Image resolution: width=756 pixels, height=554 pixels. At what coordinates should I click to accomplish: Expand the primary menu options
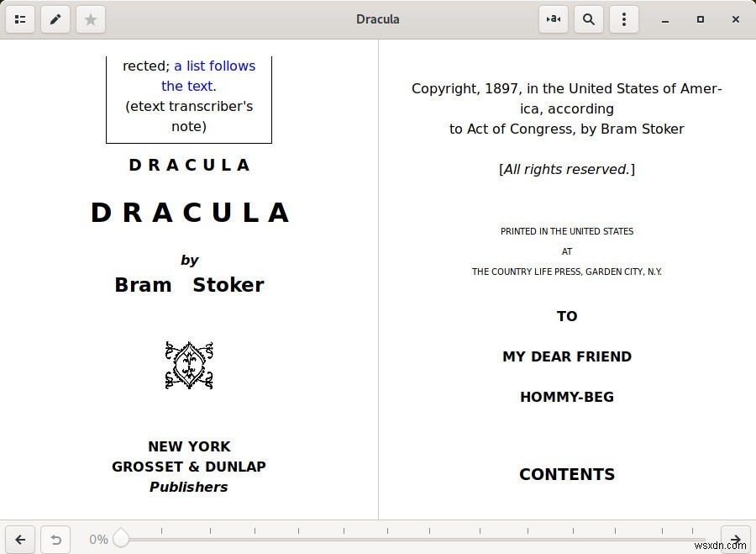coord(623,19)
